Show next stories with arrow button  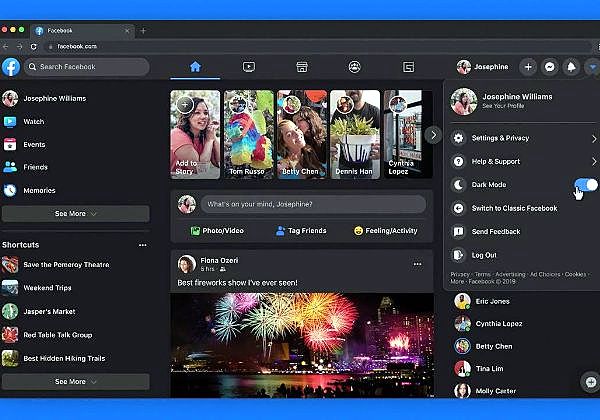tap(432, 134)
